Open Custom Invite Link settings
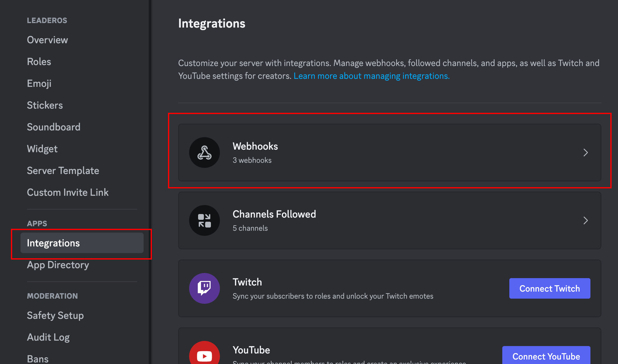 coord(68,193)
